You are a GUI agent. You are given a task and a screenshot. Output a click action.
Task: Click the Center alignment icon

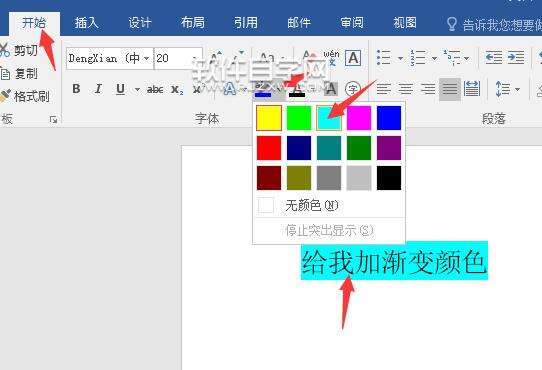tap(406, 89)
